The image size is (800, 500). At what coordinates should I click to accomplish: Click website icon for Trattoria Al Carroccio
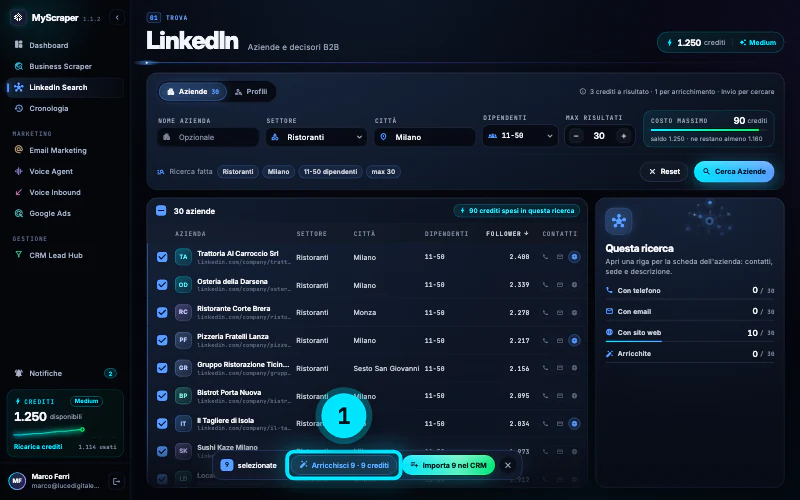574,257
